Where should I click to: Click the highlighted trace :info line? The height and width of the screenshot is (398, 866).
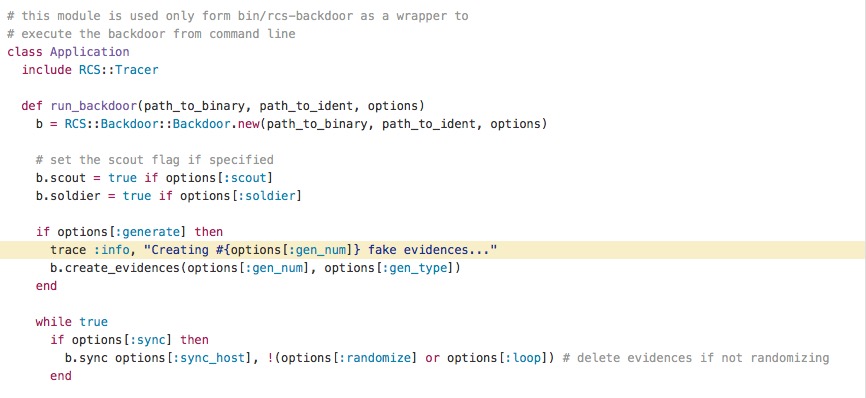[x=433, y=250]
